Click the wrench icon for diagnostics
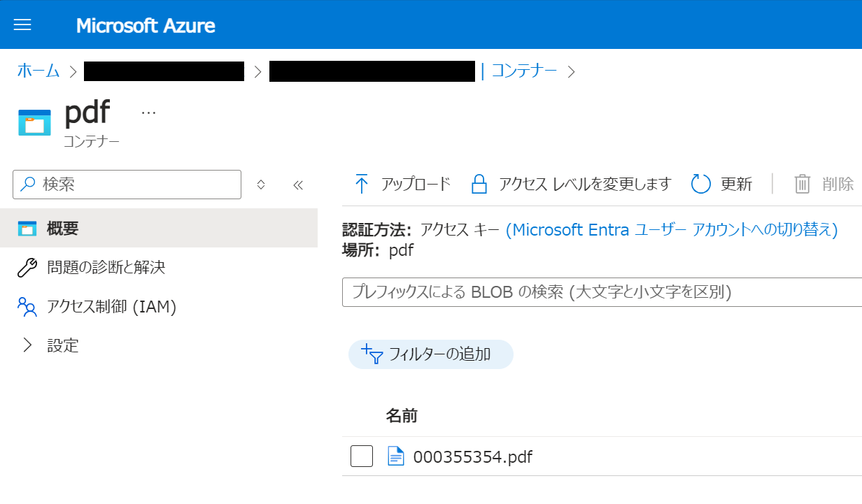 (x=27, y=268)
